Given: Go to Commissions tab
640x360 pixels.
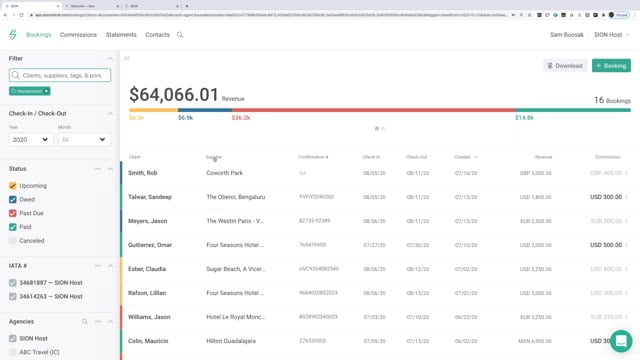Looking at the screenshot, I should [x=78, y=35].
